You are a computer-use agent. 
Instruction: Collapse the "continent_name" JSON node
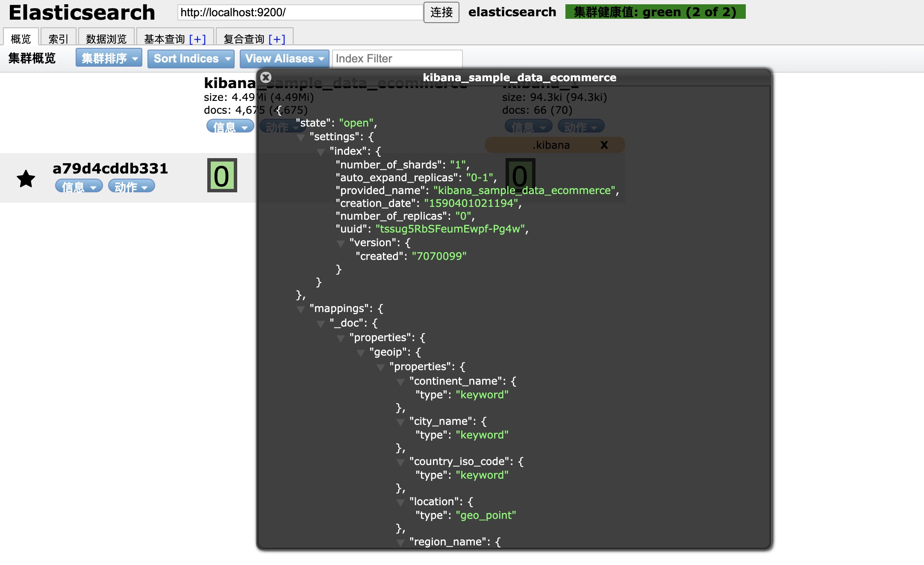[400, 382]
